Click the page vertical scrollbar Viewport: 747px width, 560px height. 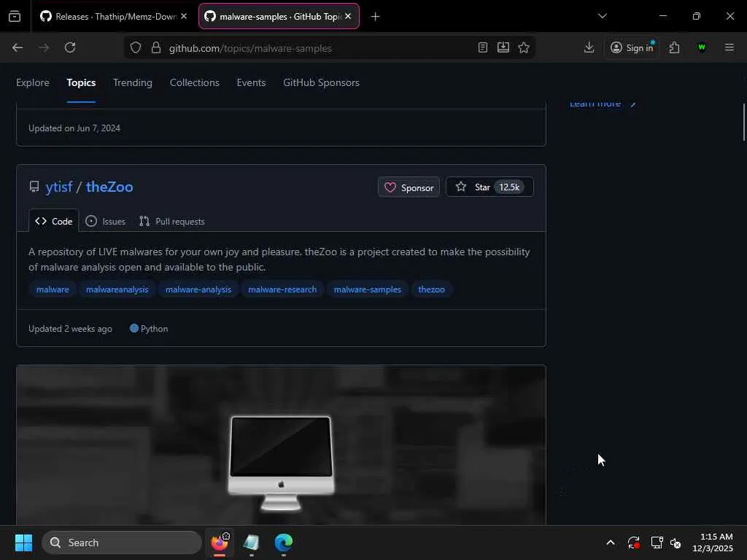[743, 122]
